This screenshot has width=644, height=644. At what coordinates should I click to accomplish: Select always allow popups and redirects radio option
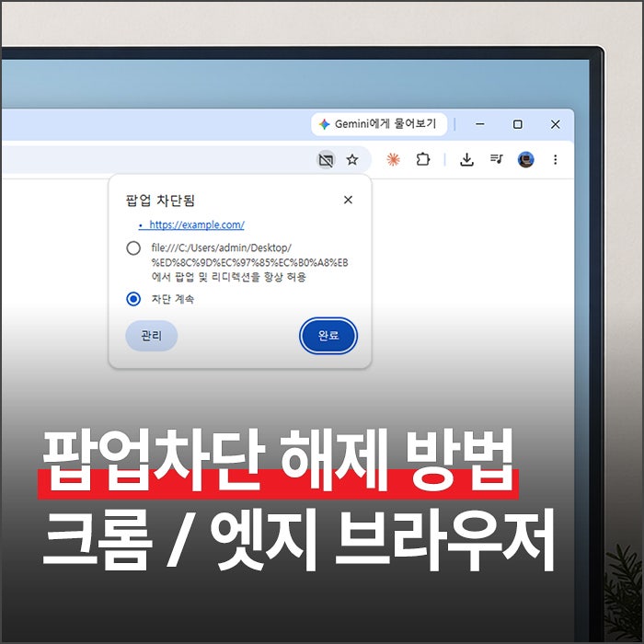tap(133, 248)
